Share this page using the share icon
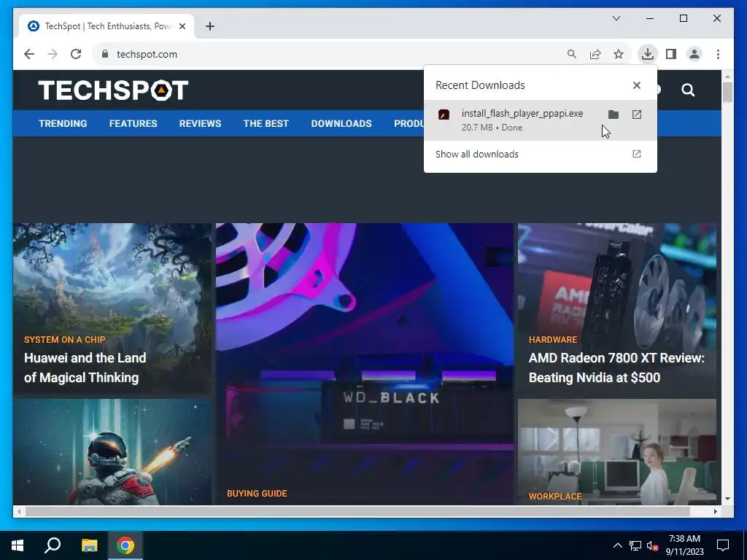Image resolution: width=747 pixels, height=560 pixels. 595,54
